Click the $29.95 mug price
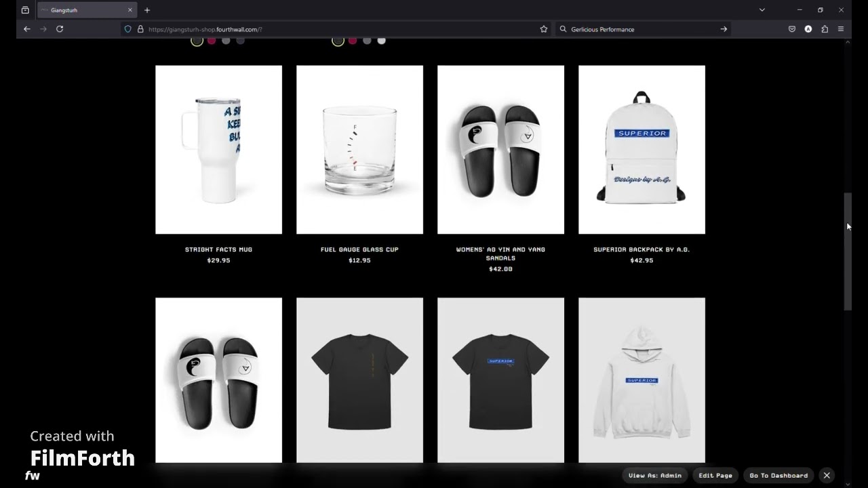This screenshot has height=488, width=868. click(x=218, y=260)
